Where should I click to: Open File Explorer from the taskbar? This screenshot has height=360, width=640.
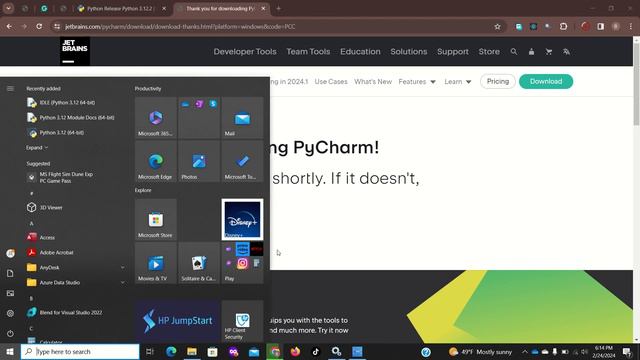(192, 351)
